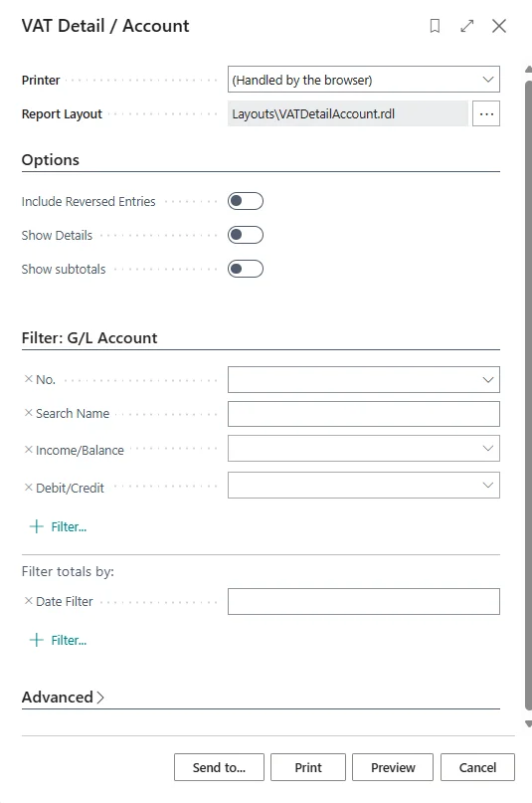Remove the Search Name filter X icon
Image resolution: width=532 pixels, height=803 pixels.
pos(29,413)
